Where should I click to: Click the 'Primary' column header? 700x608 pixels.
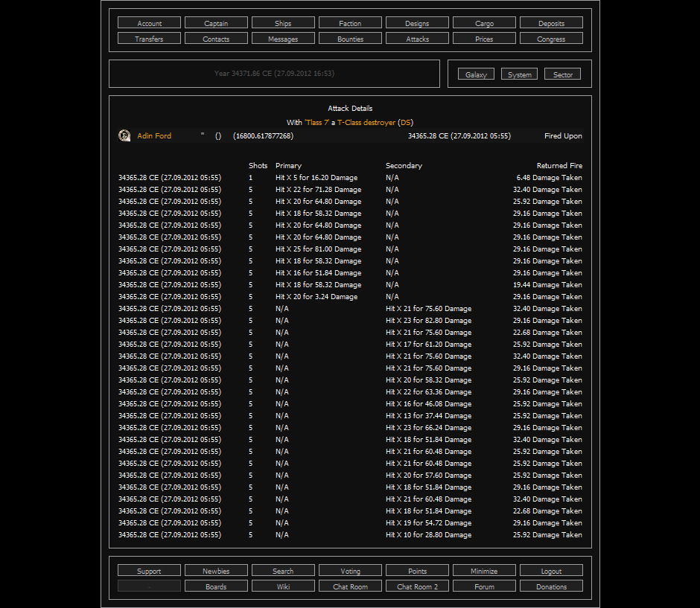[x=288, y=165]
